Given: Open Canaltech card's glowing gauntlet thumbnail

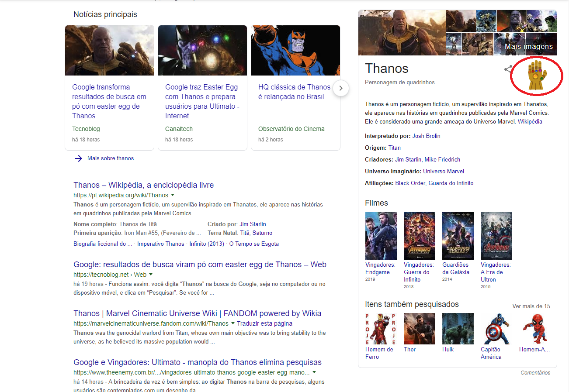Looking at the screenshot, I should pyautogui.click(x=202, y=50).
